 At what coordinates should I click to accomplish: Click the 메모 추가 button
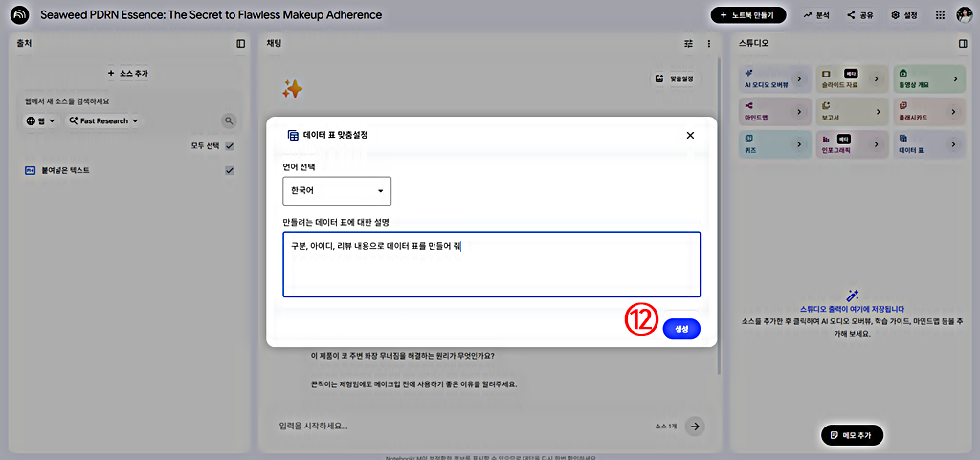tap(852, 434)
